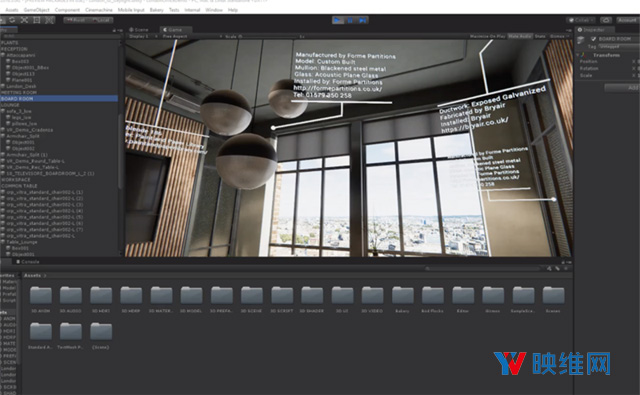Toggle Mute Audio in Game view
The height and width of the screenshot is (395, 640).
click(520, 36)
